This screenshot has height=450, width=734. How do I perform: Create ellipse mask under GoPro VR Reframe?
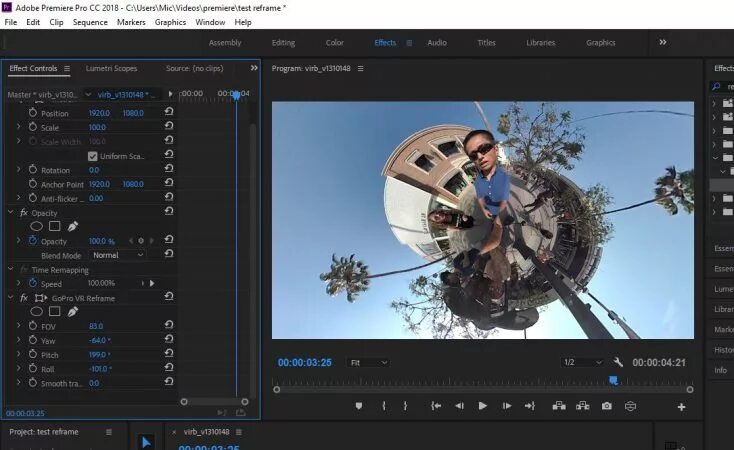(x=36, y=312)
